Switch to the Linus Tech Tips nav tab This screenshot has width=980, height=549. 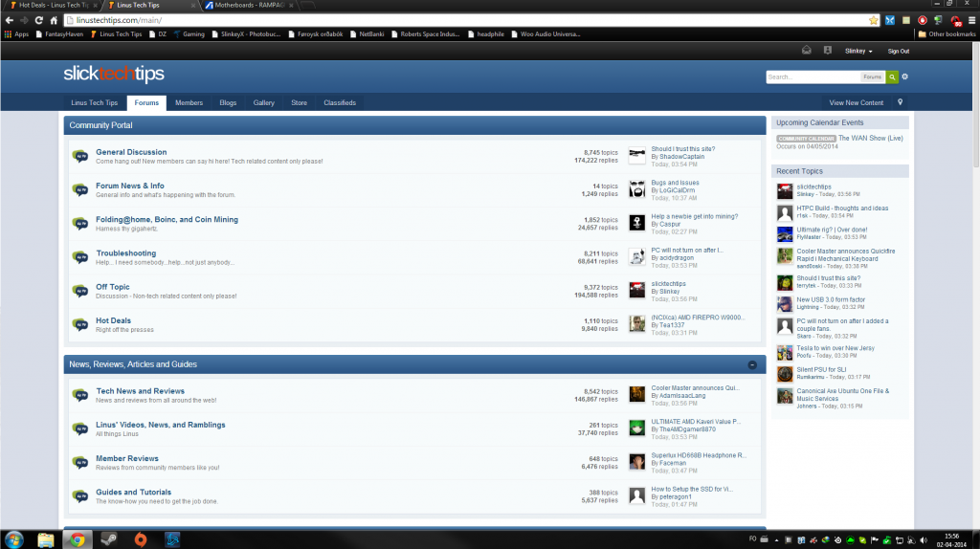pyautogui.click(x=95, y=103)
